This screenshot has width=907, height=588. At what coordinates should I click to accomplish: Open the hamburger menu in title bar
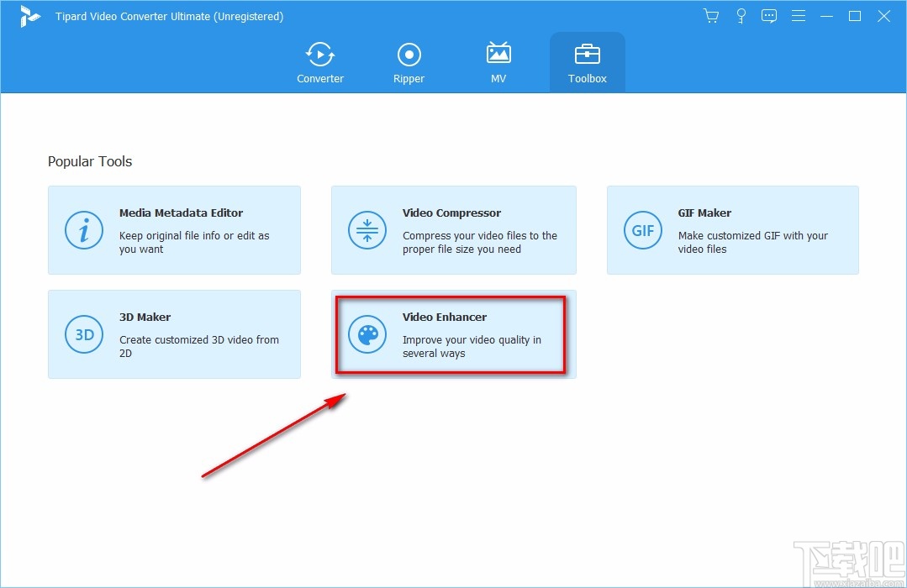(799, 16)
